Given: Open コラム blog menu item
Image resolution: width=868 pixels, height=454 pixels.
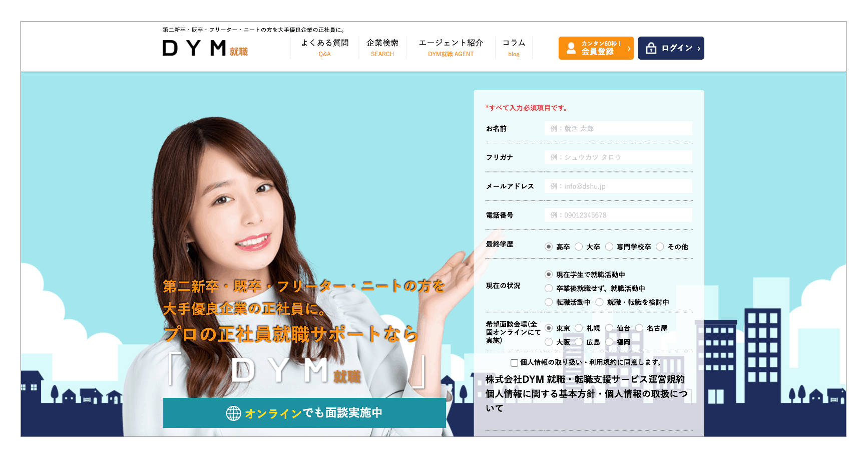Looking at the screenshot, I should [514, 48].
